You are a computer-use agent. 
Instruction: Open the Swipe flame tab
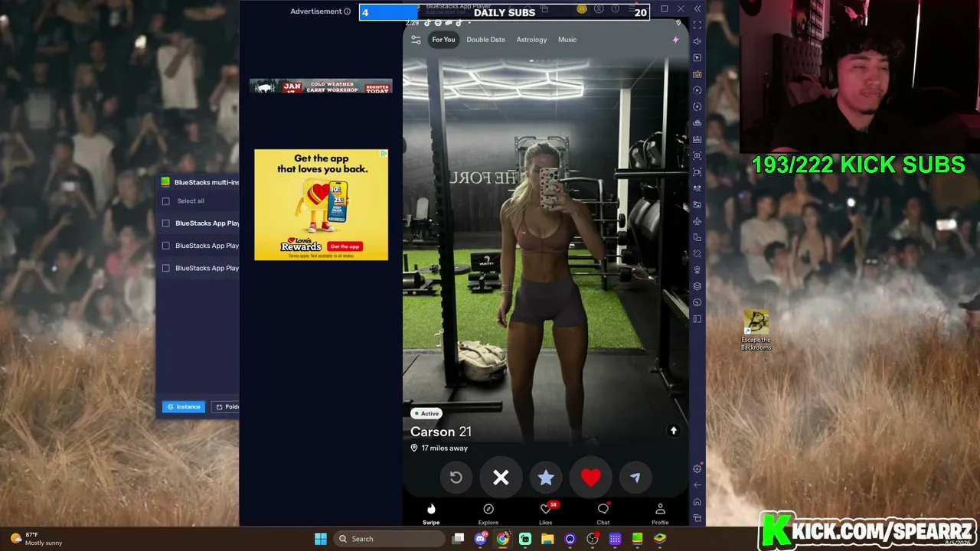point(431,514)
